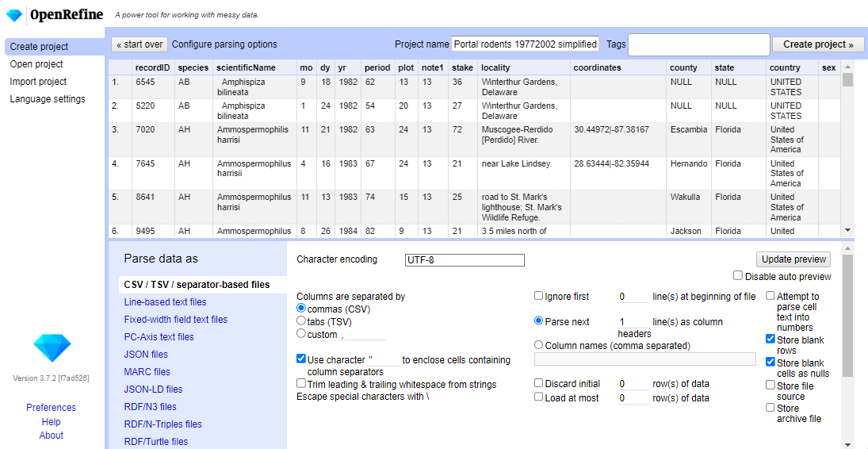The image size is (868, 449).
Task: Choose RDF/N-Triples files parser
Action: pos(163,424)
